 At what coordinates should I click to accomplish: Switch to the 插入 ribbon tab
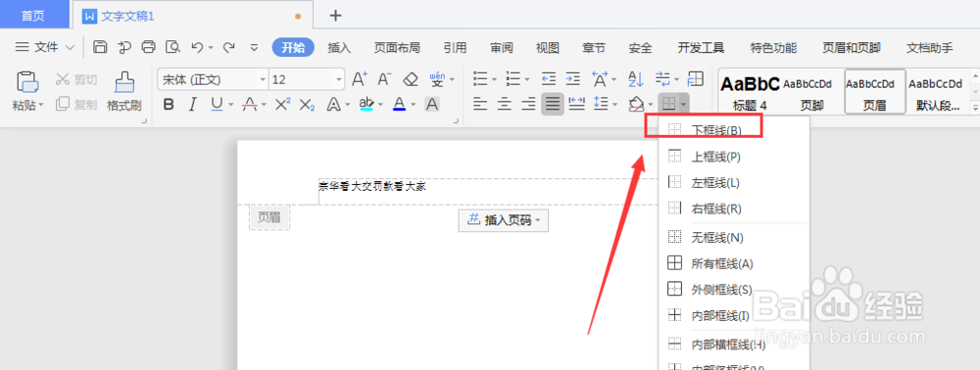[x=339, y=47]
